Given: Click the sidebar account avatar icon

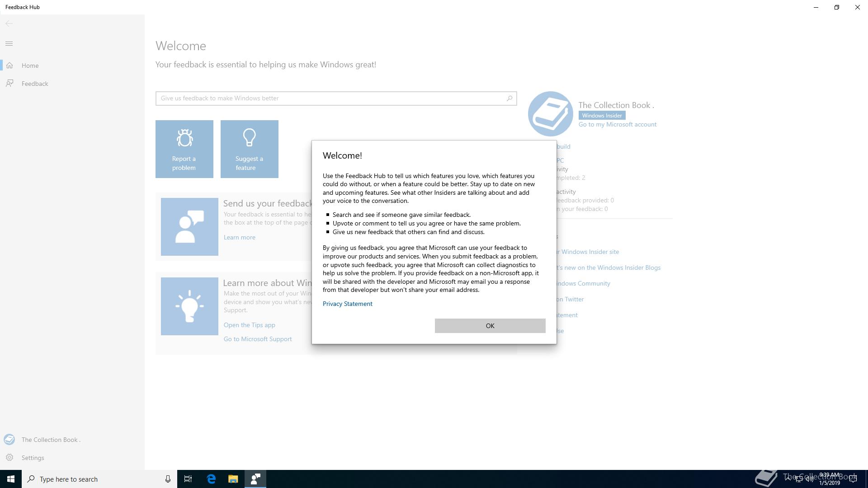Looking at the screenshot, I should click(x=9, y=440).
